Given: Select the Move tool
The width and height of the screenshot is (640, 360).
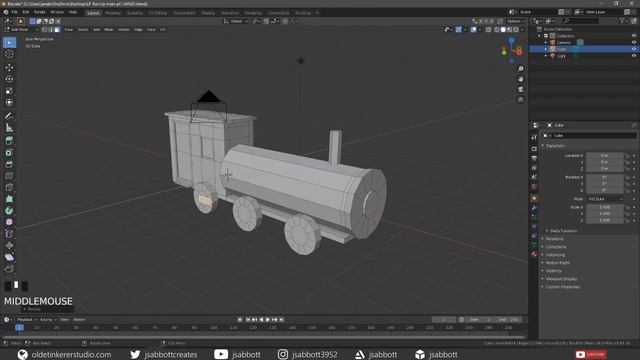Looking at the screenshot, I should pos(9,68).
